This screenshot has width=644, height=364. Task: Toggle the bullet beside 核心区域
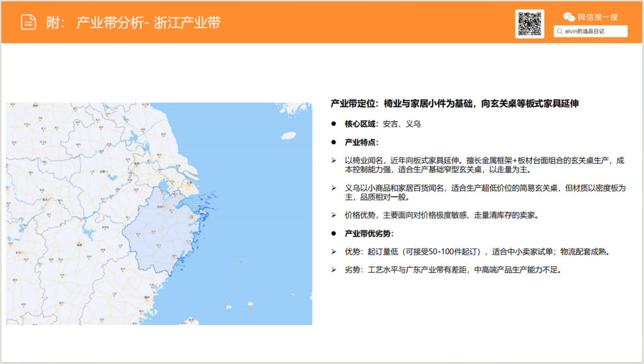coord(335,124)
